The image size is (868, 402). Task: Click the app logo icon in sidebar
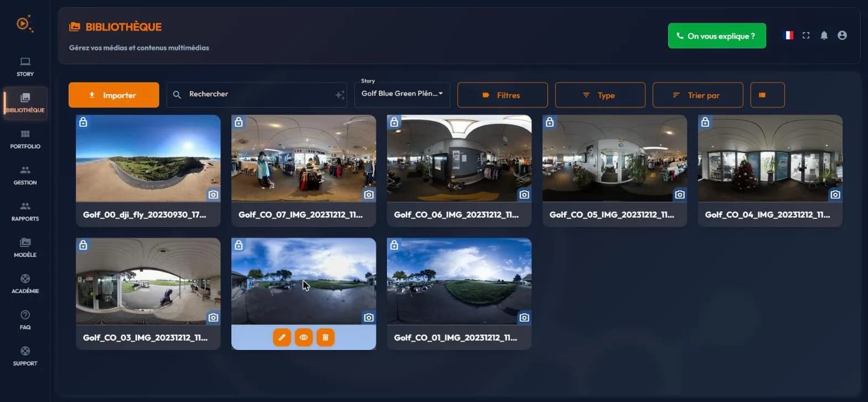(x=24, y=24)
